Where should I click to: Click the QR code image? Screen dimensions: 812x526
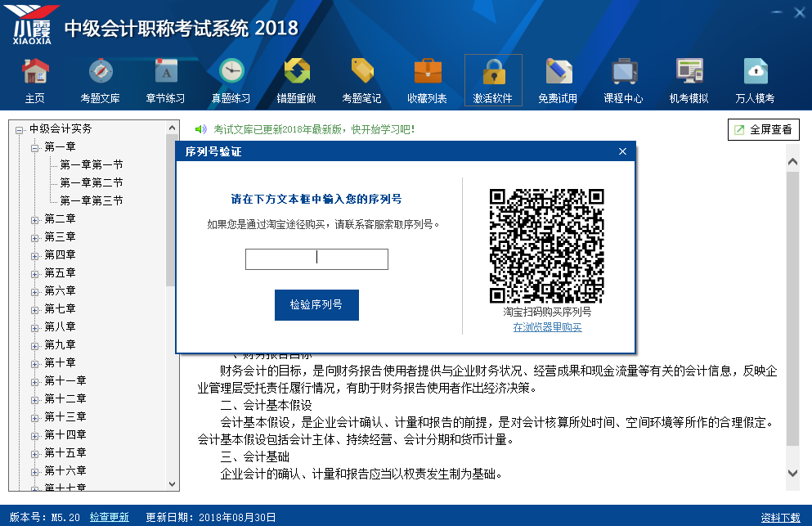[x=547, y=245]
